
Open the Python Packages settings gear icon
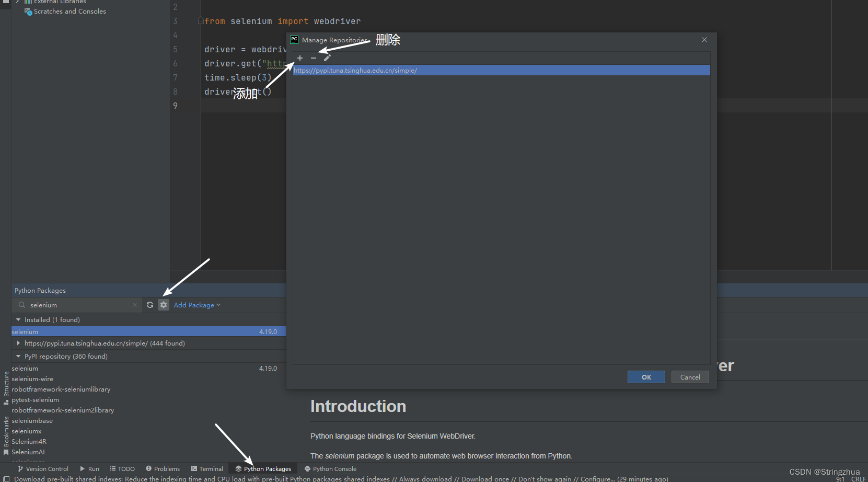coord(164,305)
